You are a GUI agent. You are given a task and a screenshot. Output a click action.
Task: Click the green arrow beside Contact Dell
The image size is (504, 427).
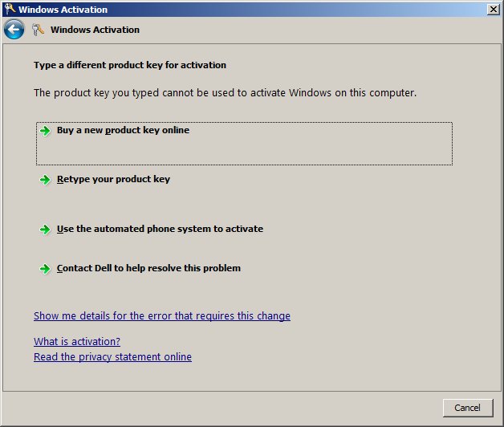pos(46,269)
